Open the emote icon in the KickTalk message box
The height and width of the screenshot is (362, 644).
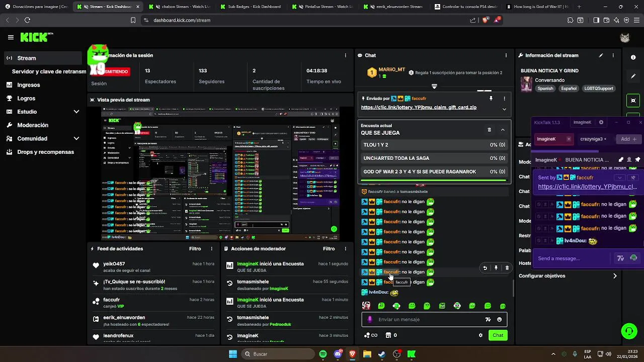(633, 258)
